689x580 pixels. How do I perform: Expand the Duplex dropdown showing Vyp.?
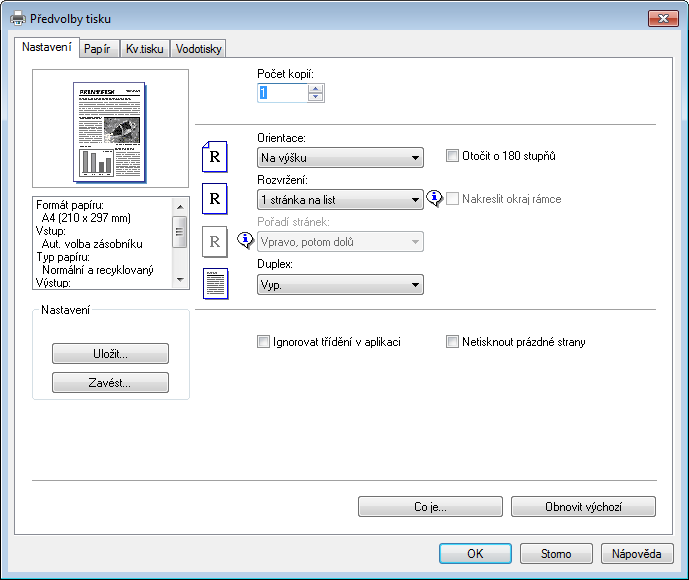(340, 285)
